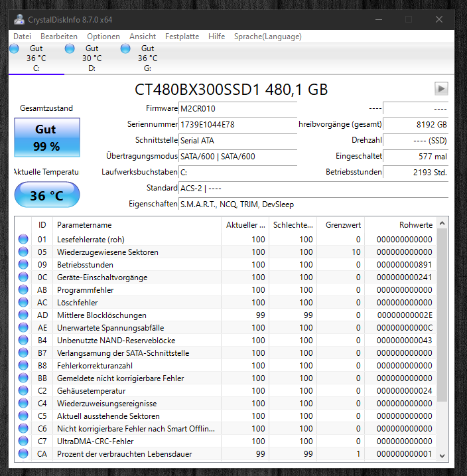Click the Eingeschaltet field 577 mal
This screenshot has width=467, height=476.
(x=415, y=156)
